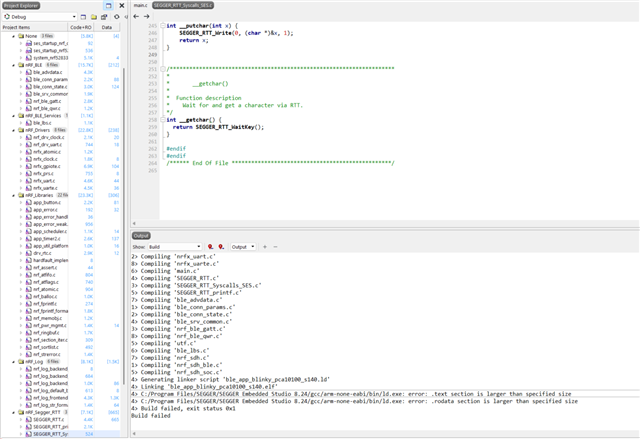Click the editor horizontal scroll left arrow
Image resolution: width=640 pixels, height=439 pixels.
click(134, 223)
